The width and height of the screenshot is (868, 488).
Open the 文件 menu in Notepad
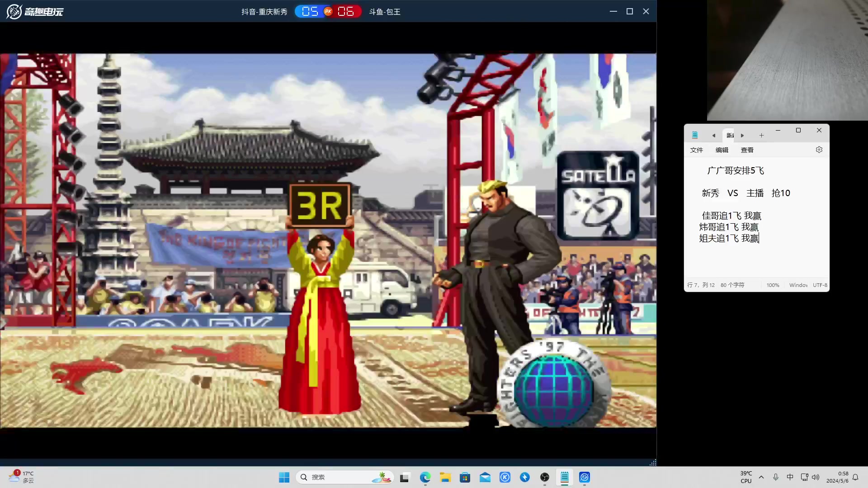pyautogui.click(x=697, y=150)
